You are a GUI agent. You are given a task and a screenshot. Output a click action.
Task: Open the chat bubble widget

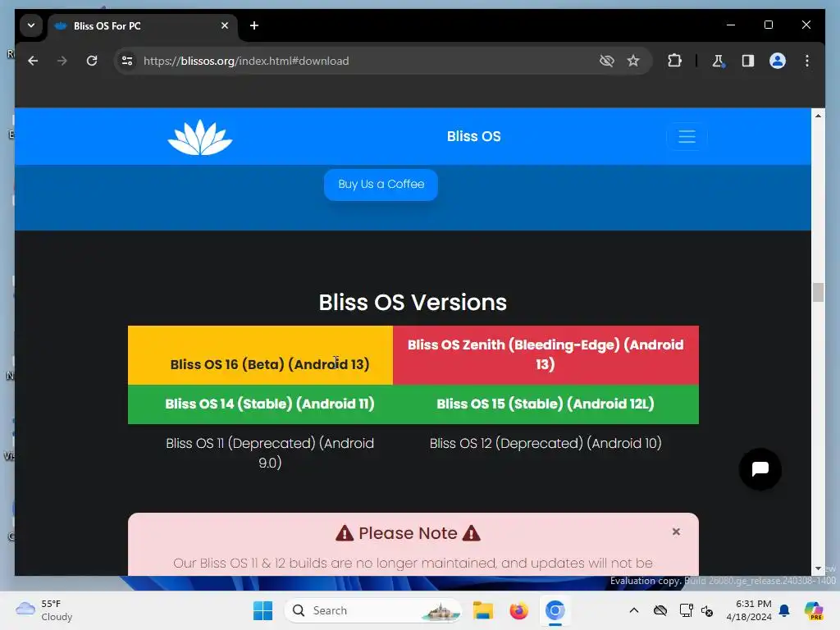(x=760, y=469)
